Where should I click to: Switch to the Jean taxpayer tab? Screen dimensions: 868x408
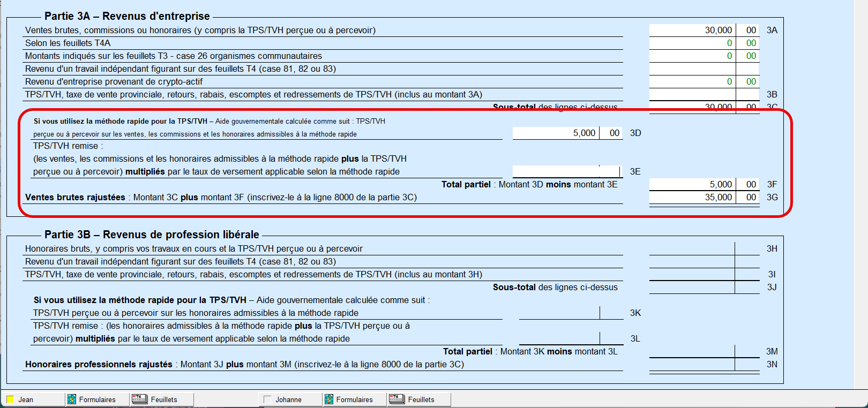point(33,399)
